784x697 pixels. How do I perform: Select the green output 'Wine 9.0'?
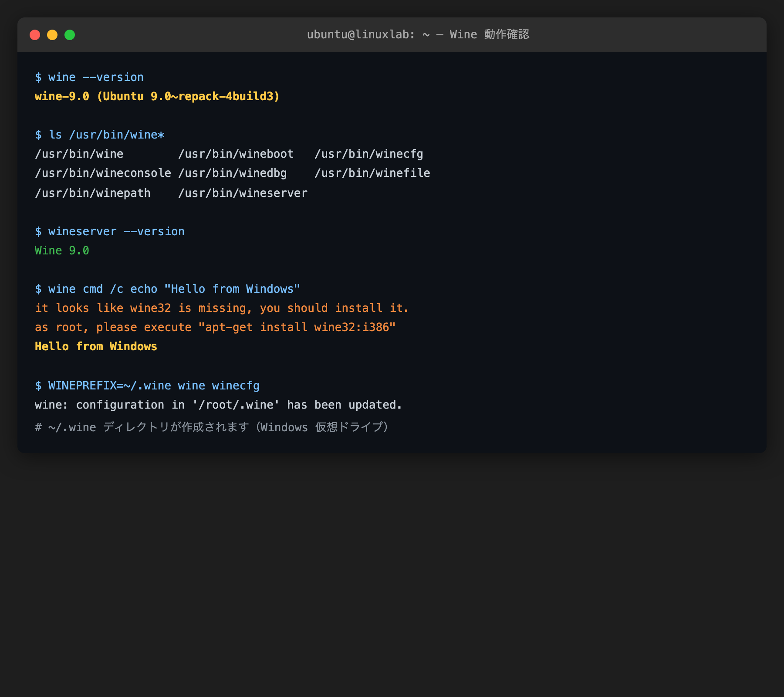[62, 250]
